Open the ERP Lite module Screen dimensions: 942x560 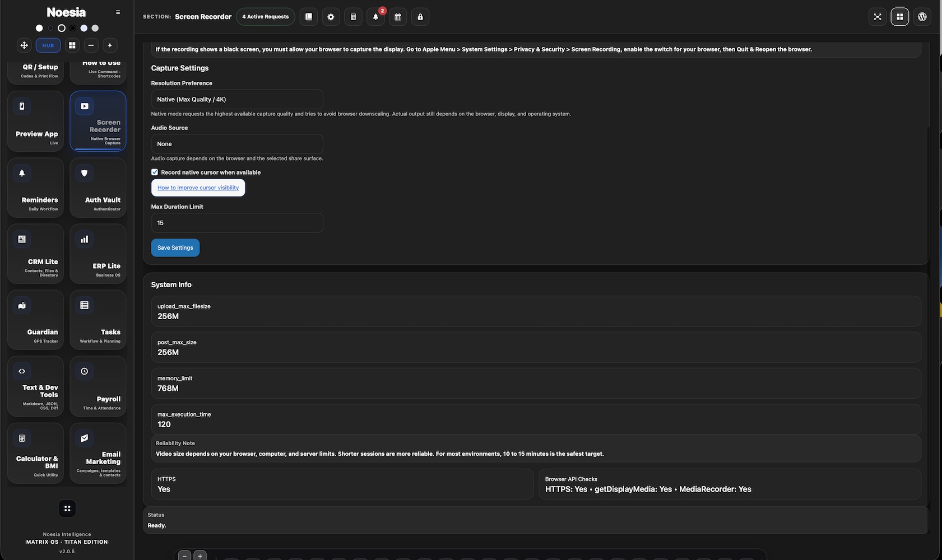click(x=98, y=254)
